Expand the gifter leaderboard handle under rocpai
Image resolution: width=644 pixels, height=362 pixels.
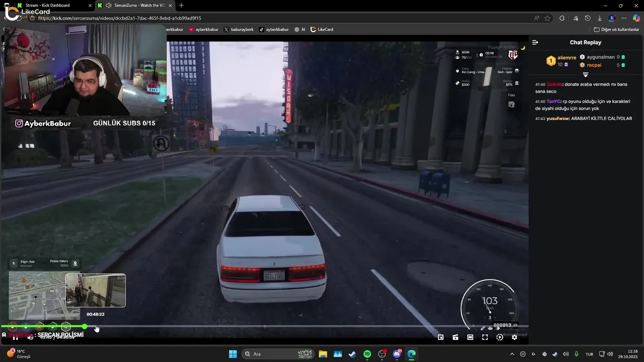pyautogui.click(x=586, y=74)
